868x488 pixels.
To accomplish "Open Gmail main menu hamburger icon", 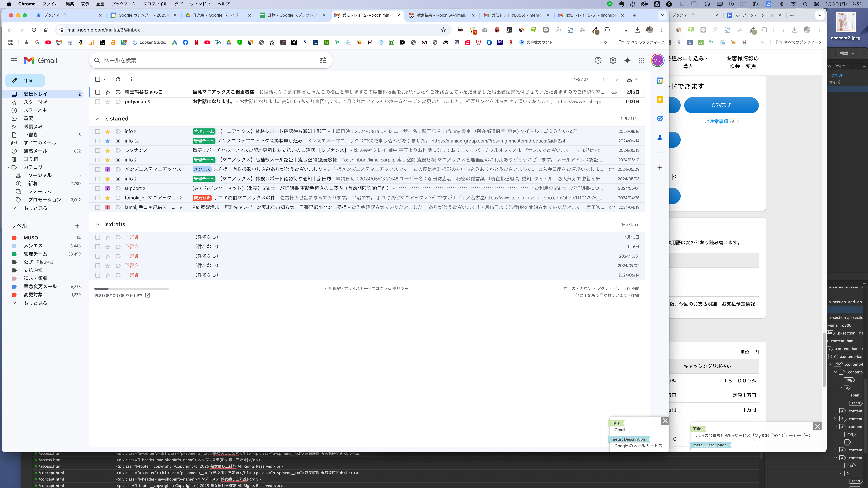I will pyautogui.click(x=14, y=60).
